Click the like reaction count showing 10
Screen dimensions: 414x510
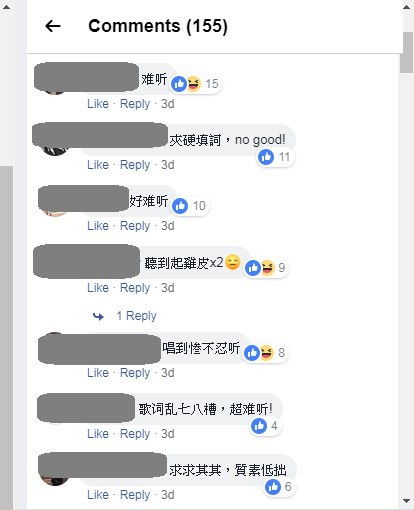pyautogui.click(x=190, y=206)
